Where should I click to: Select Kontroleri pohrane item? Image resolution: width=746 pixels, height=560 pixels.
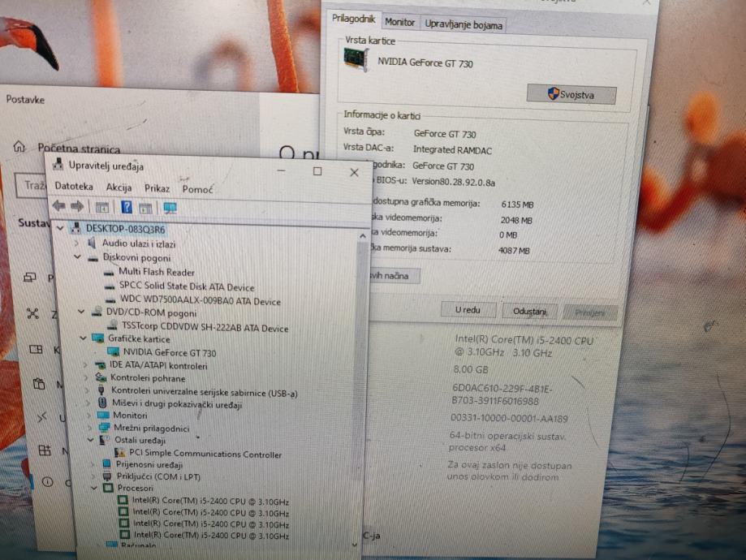[148, 378]
